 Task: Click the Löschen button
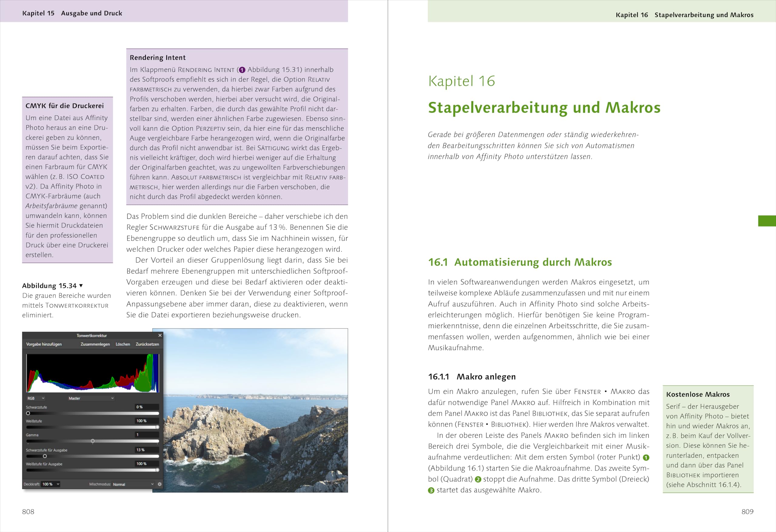pyautogui.click(x=123, y=344)
